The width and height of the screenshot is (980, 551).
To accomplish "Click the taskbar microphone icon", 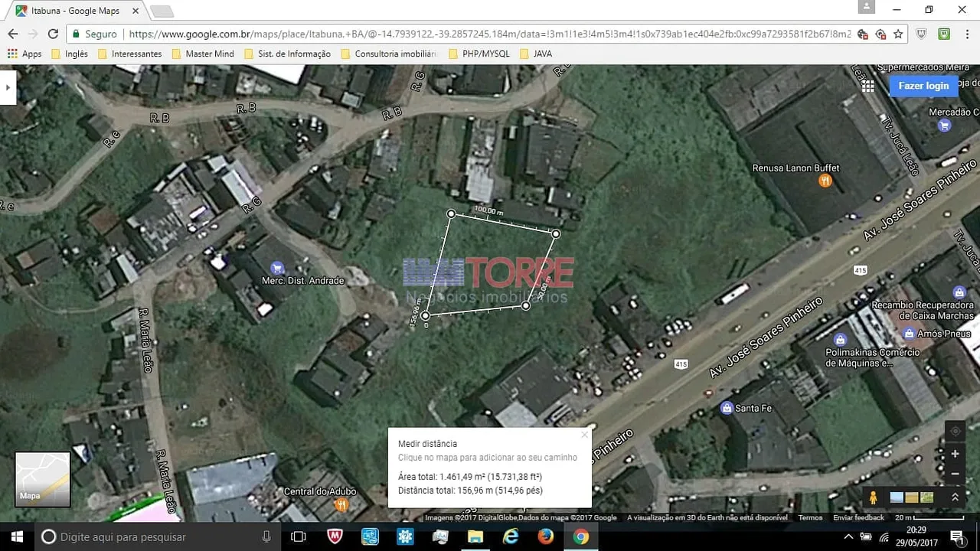I will click(266, 536).
